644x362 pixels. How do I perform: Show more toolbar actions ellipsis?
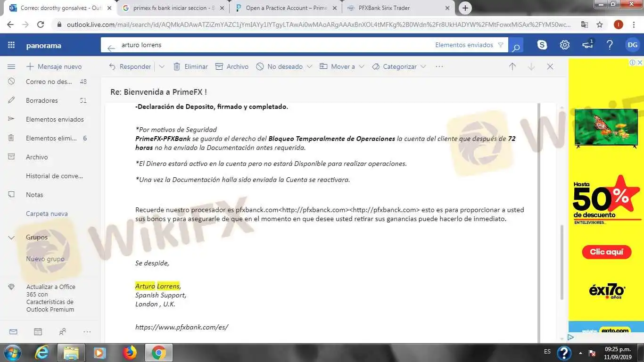(x=439, y=66)
